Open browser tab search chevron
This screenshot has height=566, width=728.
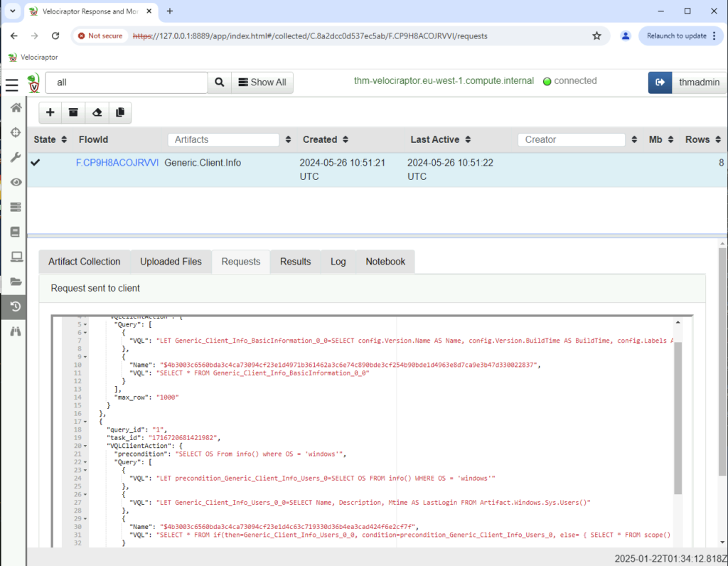[13, 11]
